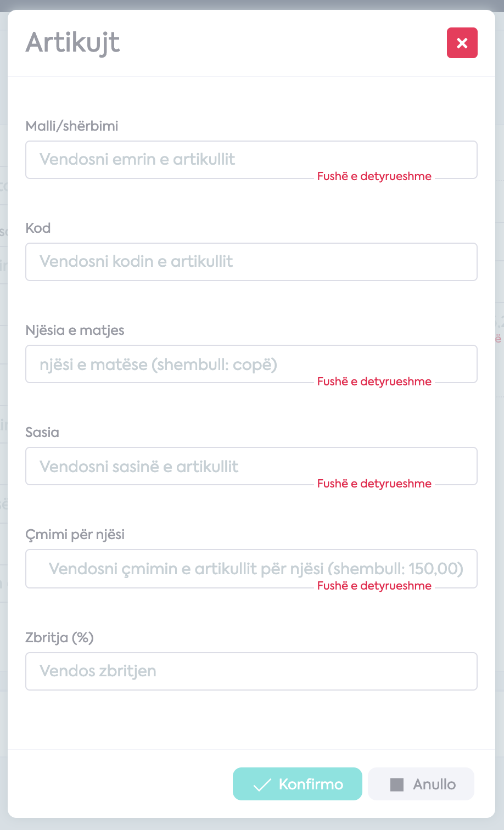
Task: Click the Zbritja (%) label text
Action: (x=59, y=637)
